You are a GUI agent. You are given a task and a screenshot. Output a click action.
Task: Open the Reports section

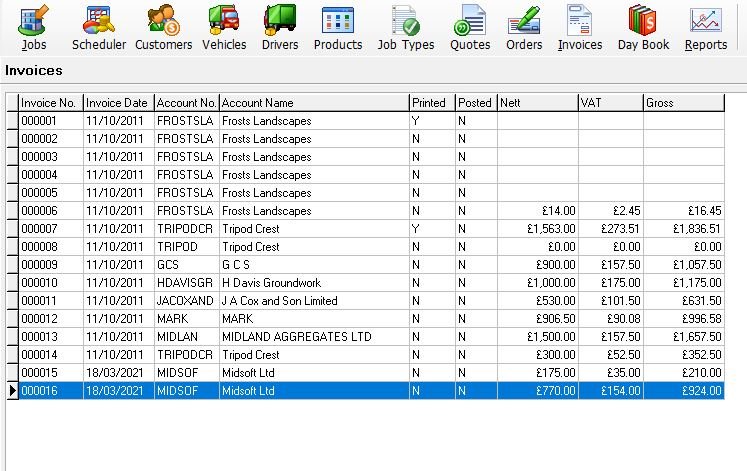coord(706,28)
